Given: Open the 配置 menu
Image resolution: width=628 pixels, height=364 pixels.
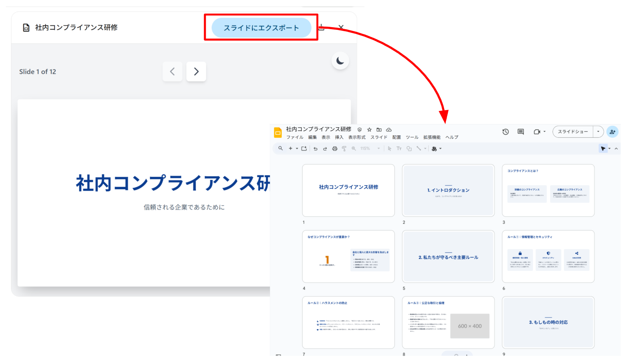Looking at the screenshot, I should tap(397, 137).
